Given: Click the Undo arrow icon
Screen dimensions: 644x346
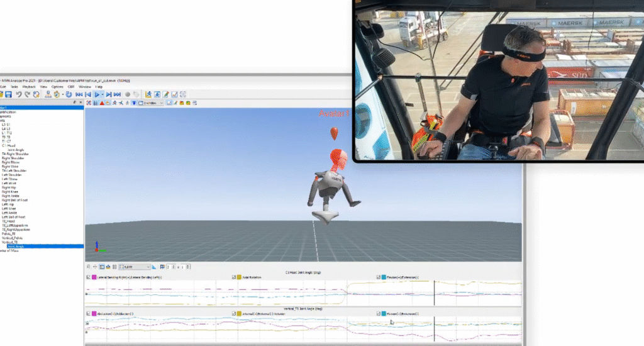Looking at the screenshot, I should pos(19,94).
